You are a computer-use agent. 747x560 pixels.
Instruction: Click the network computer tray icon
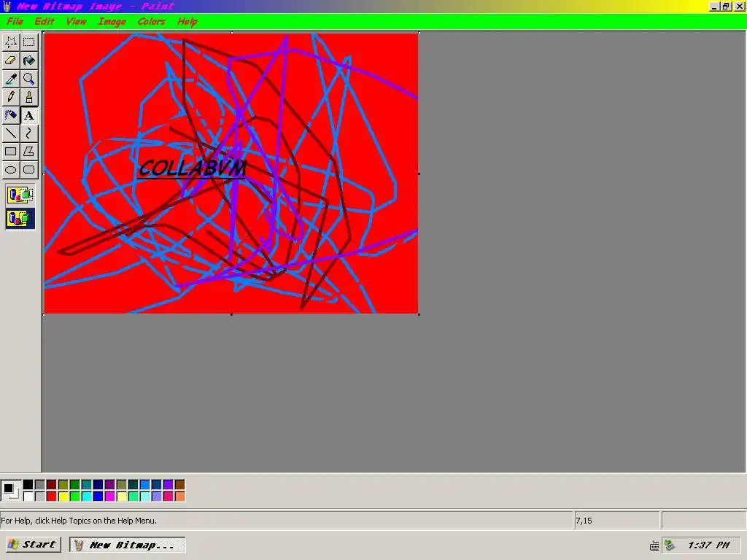click(x=670, y=545)
